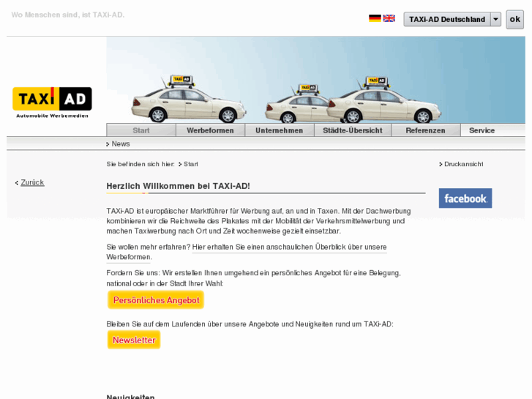The image size is (532, 399).
Task: Switch site language to English flag
Action: pos(389,18)
